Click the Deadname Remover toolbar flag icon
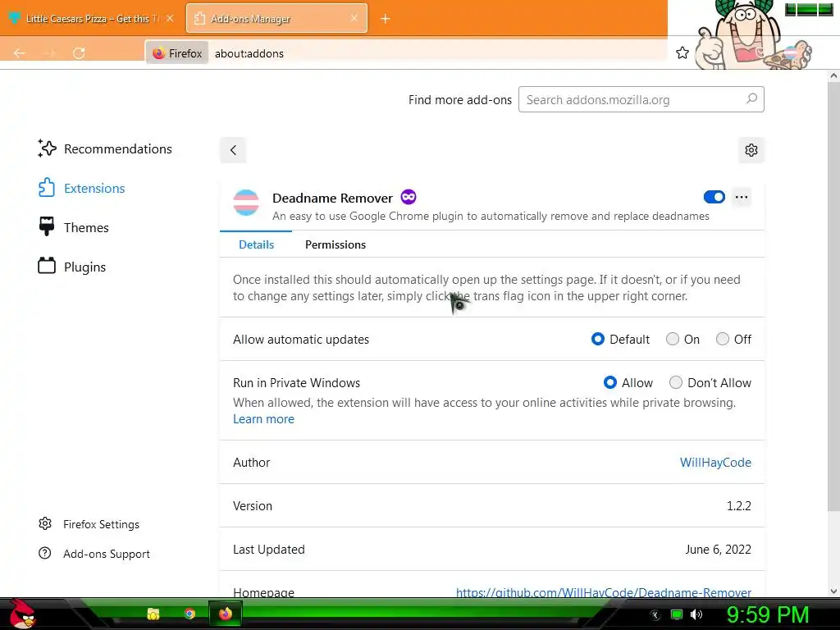The image size is (840, 630). click(792, 53)
